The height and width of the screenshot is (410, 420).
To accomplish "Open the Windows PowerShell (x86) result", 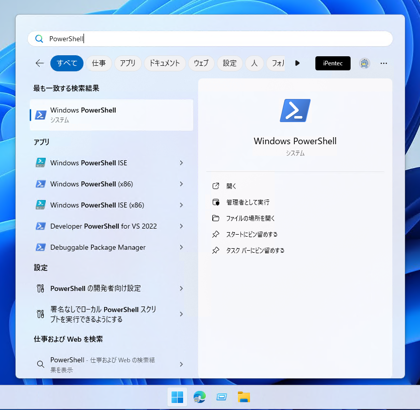I will [111, 184].
